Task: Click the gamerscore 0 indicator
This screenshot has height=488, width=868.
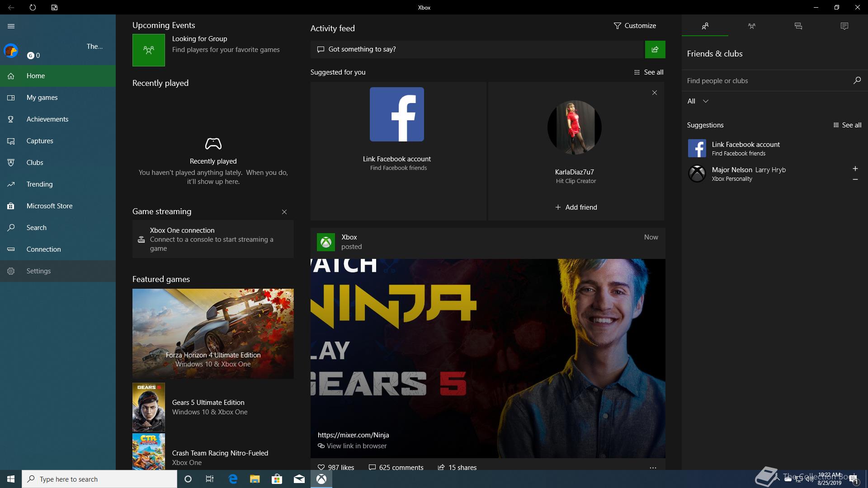Action: tap(33, 56)
